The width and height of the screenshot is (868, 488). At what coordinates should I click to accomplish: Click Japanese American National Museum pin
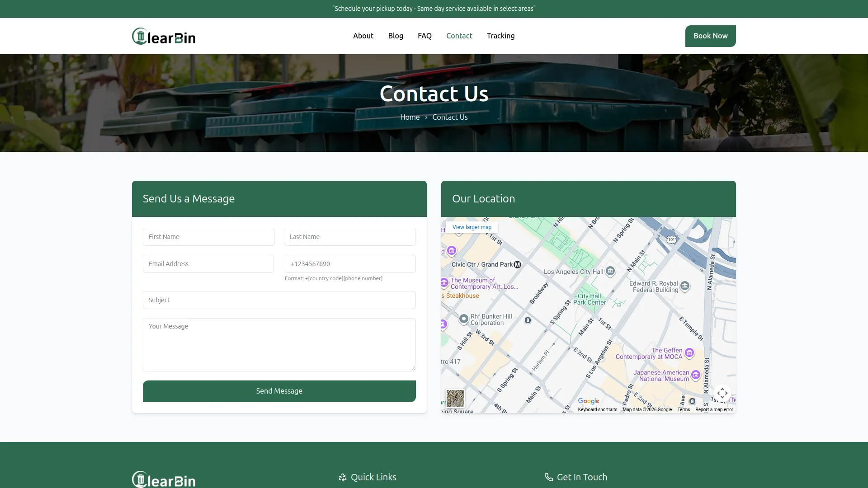[696, 375]
